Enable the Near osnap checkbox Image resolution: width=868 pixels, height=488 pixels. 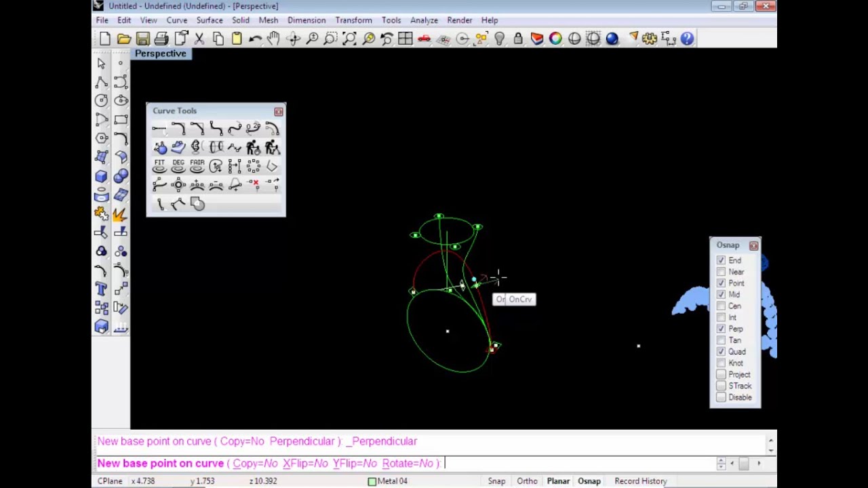[x=721, y=272]
